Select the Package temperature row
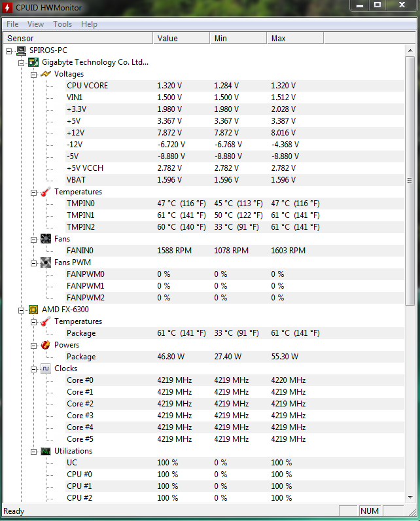The width and height of the screenshot is (420, 521). pos(235,333)
